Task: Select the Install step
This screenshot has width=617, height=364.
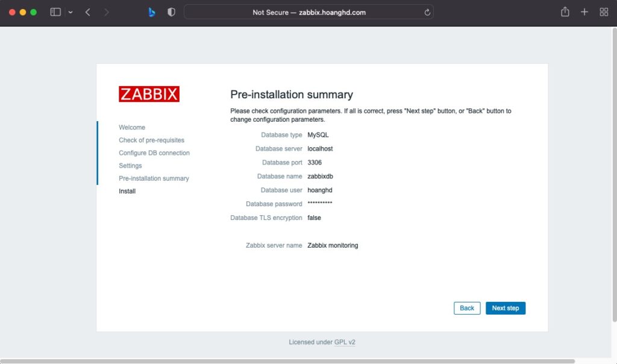Action: pyautogui.click(x=127, y=191)
